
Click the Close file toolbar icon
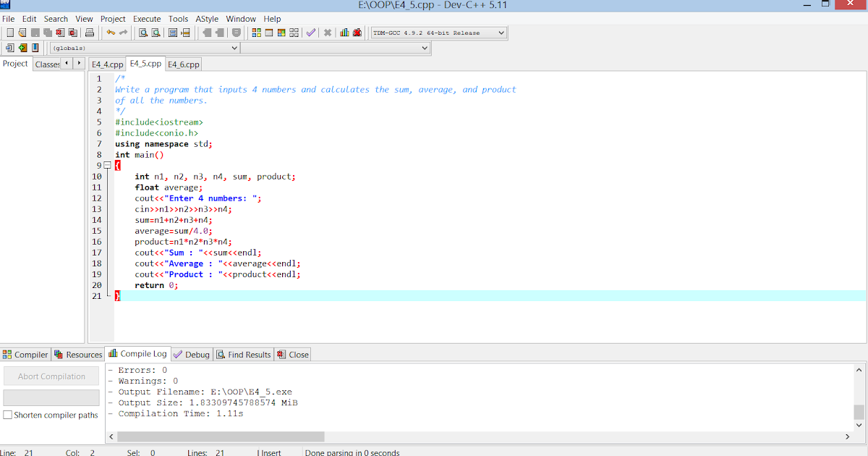pyautogui.click(x=60, y=33)
